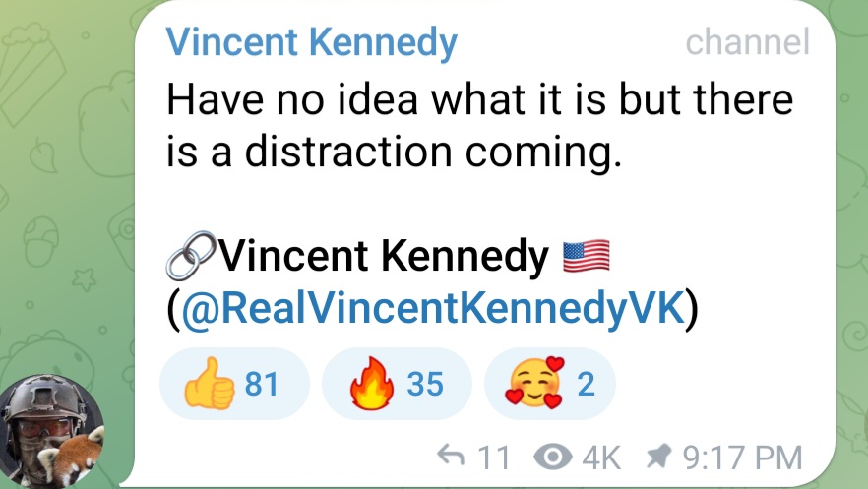Image resolution: width=868 pixels, height=489 pixels.
Task: Click the reply arrow icon
Action: coord(450,457)
